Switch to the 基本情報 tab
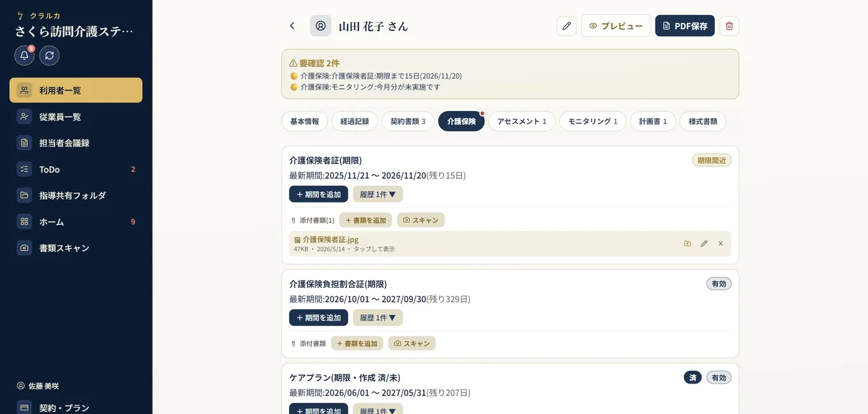 (x=304, y=122)
